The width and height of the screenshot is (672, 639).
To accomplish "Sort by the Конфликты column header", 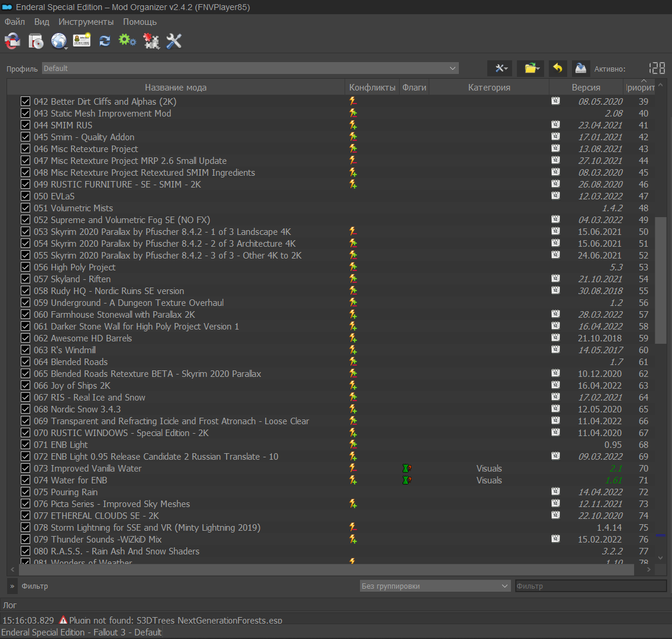I will click(x=372, y=88).
